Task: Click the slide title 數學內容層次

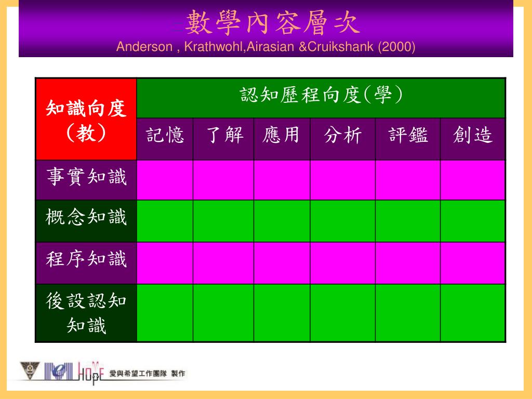Action: (272, 23)
